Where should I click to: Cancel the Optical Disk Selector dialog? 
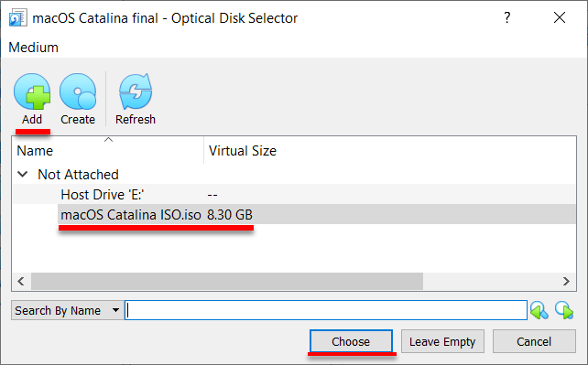[x=534, y=341]
